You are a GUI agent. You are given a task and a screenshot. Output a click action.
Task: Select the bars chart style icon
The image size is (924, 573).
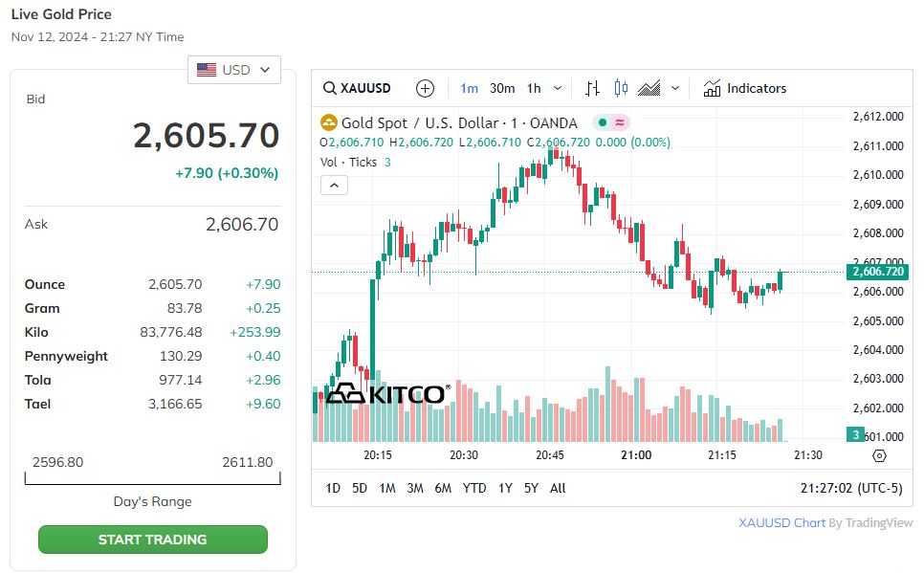pyautogui.click(x=593, y=88)
